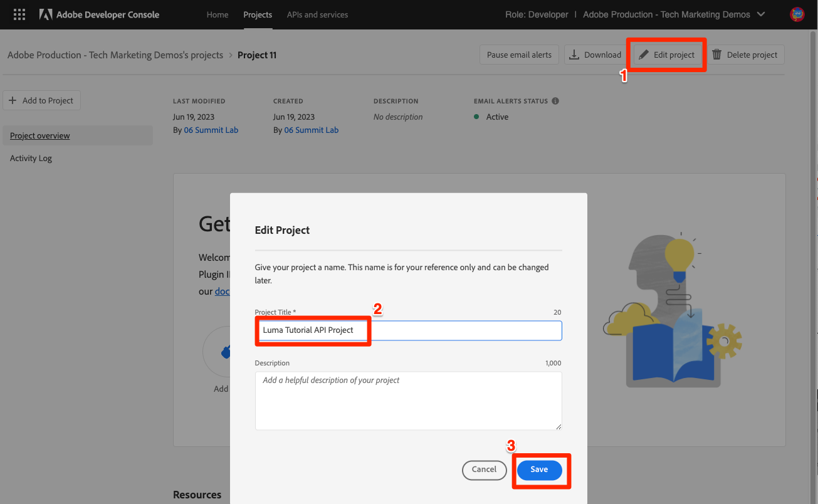Click the 'Edit Project' dialog heading
This screenshot has height=504, width=818.
click(282, 230)
